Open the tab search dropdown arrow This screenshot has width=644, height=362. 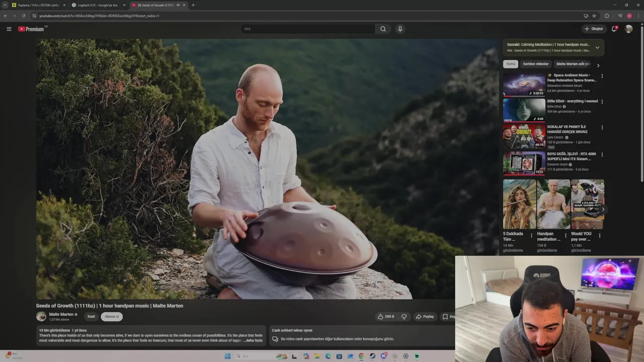6,5
